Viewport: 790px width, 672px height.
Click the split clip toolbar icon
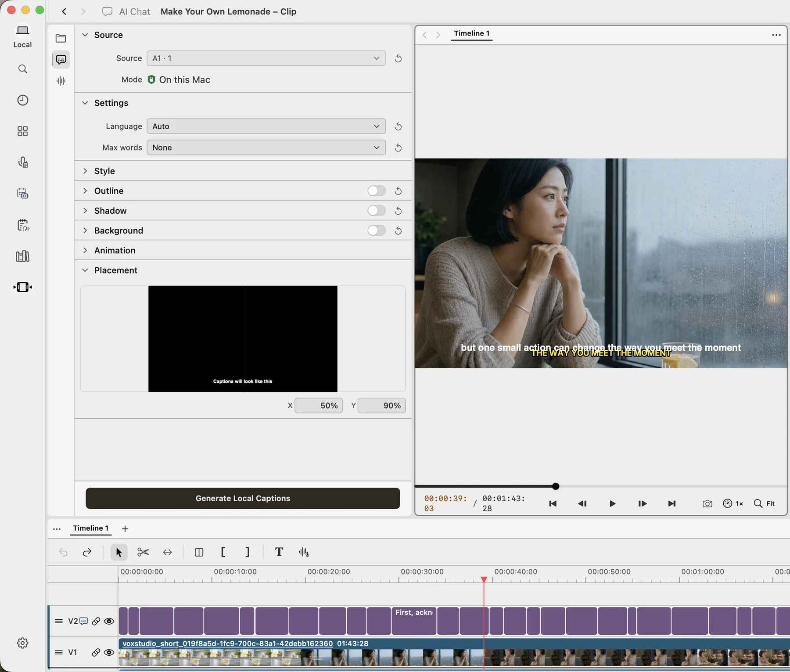point(199,552)
